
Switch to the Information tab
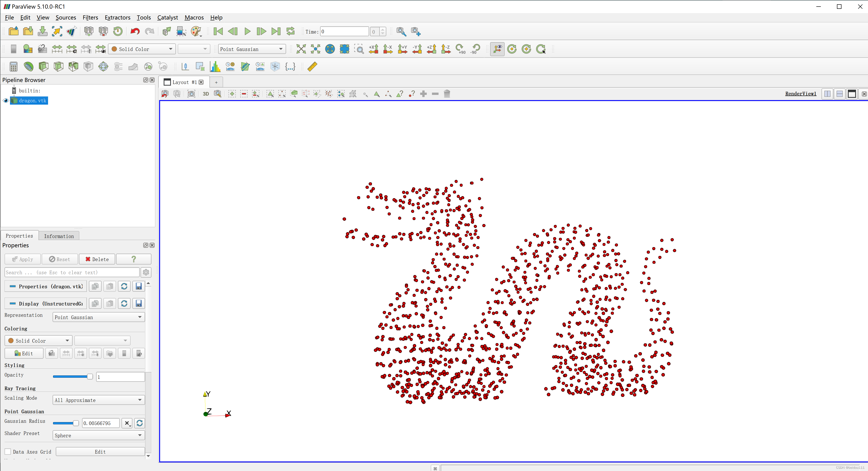(59, 236)
